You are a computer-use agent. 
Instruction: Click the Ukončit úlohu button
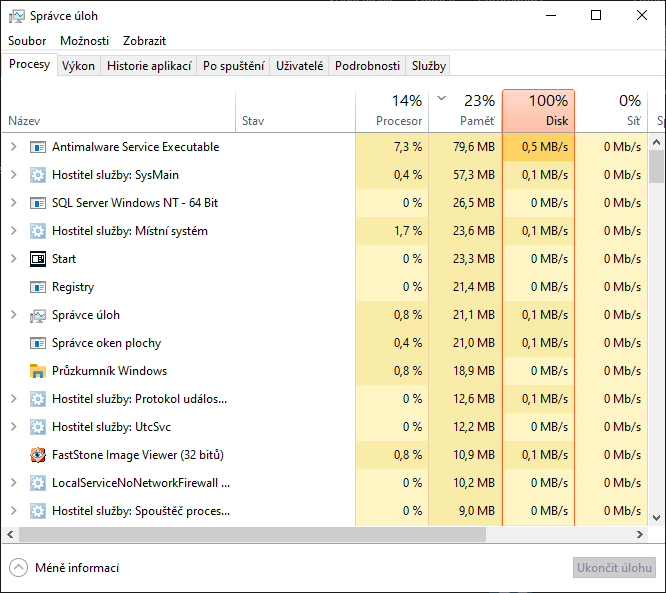pyautogui.click(x=614, y=568)
